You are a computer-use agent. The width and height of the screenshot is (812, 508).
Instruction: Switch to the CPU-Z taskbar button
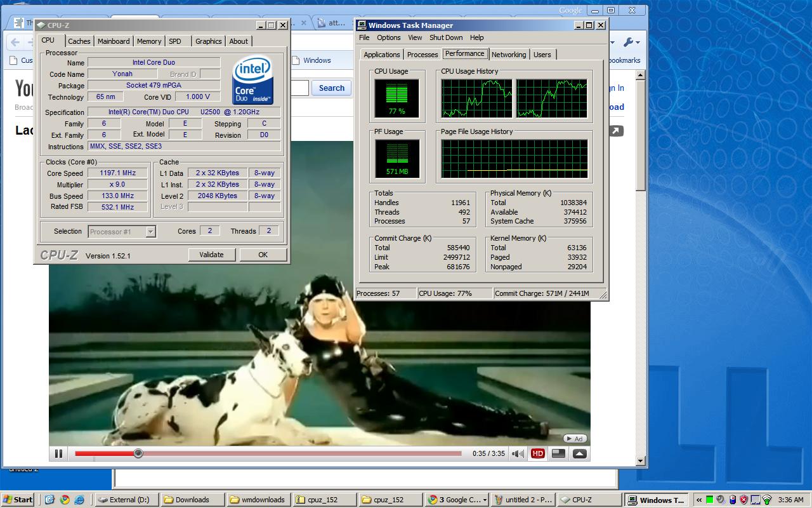(589, 500)
